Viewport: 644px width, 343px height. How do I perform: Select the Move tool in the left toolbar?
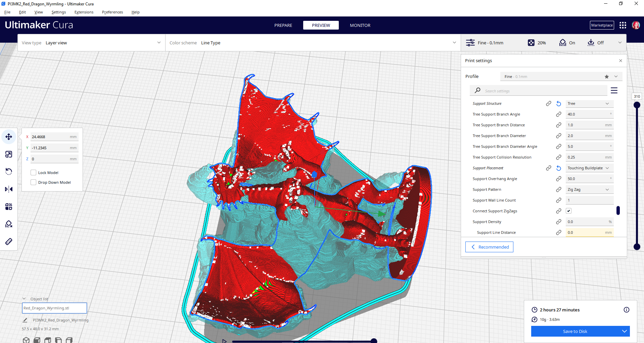(8, 137)
